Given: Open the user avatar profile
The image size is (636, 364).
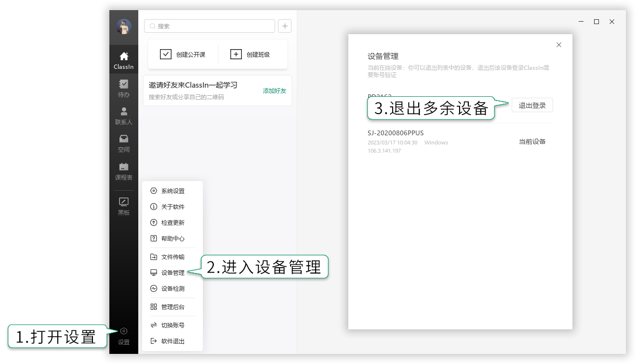Looking at the screenshot, I should 124,26.
